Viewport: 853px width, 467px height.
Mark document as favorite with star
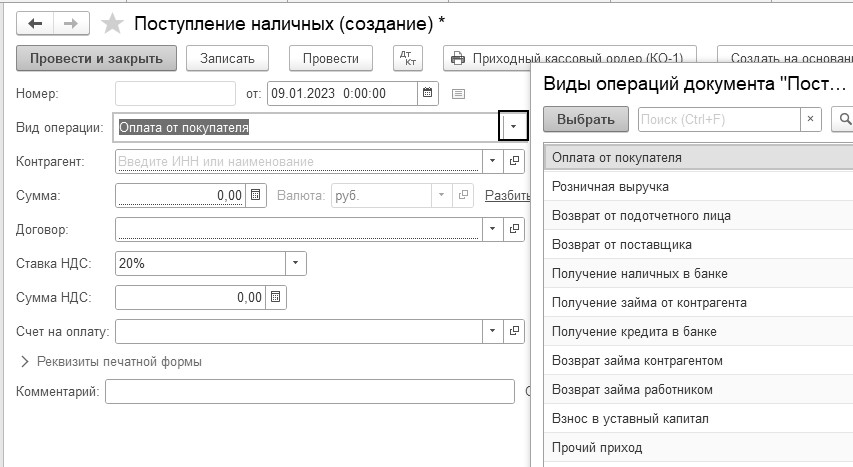[x=114, y=24]
